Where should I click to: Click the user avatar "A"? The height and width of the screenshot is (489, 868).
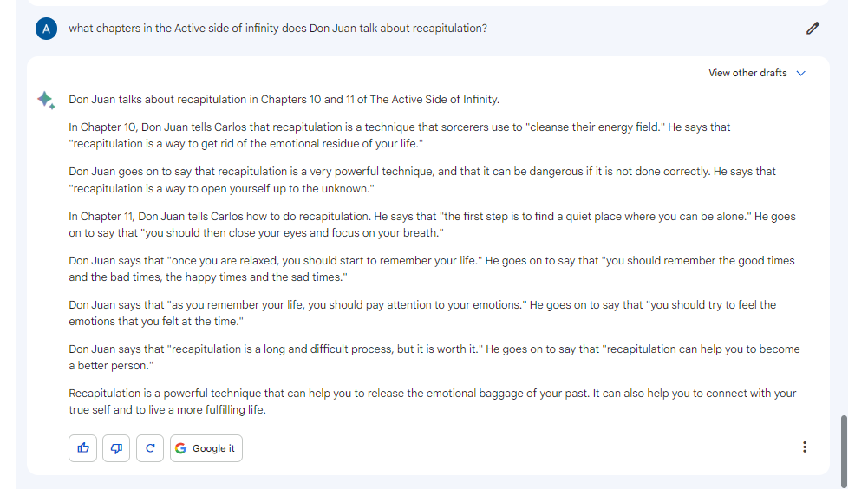tap(46, 29)
